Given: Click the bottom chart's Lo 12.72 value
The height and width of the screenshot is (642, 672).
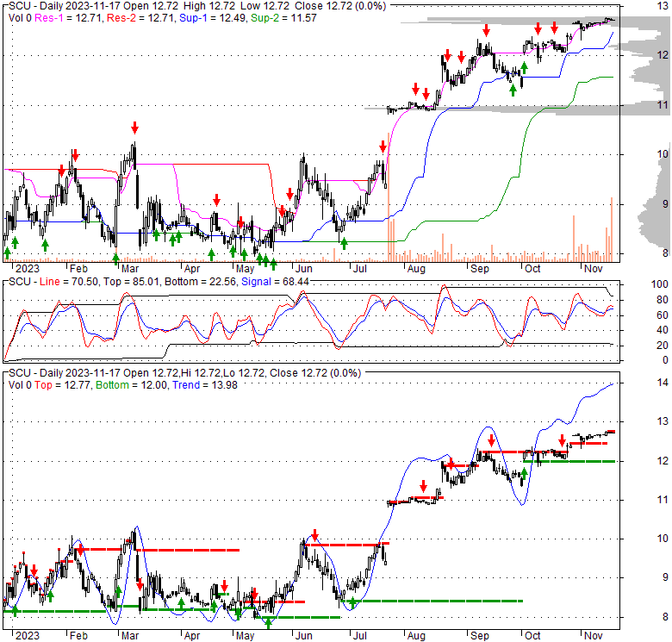Looking at the screenshot, I should pos(245,373).
